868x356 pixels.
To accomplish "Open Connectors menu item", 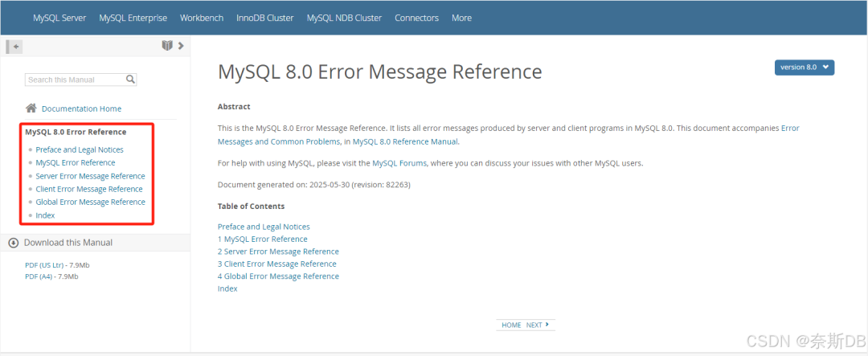I will click(416, 18).
